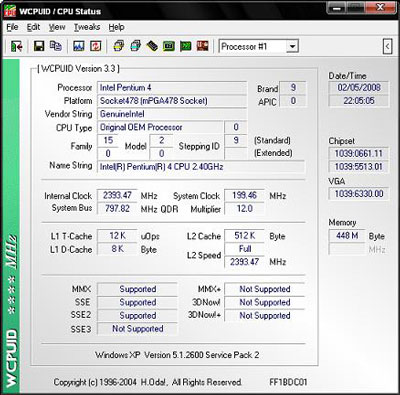Viewport: 400px width, 395px height.
Task: Click the Family value 15
Action: pos(108,141)
